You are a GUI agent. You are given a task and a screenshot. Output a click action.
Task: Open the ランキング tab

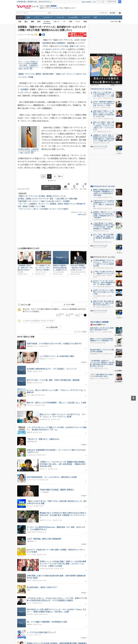(x=86, y=17)
